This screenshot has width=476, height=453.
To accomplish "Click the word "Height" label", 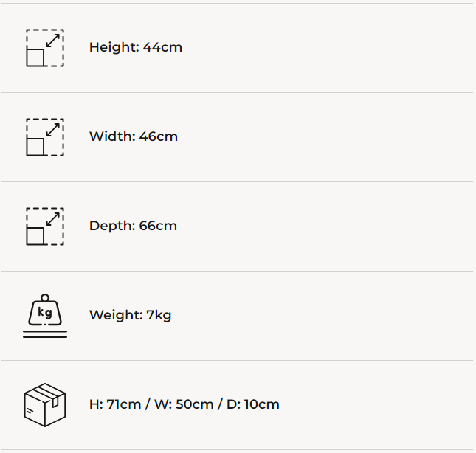I will click(113, 47).
